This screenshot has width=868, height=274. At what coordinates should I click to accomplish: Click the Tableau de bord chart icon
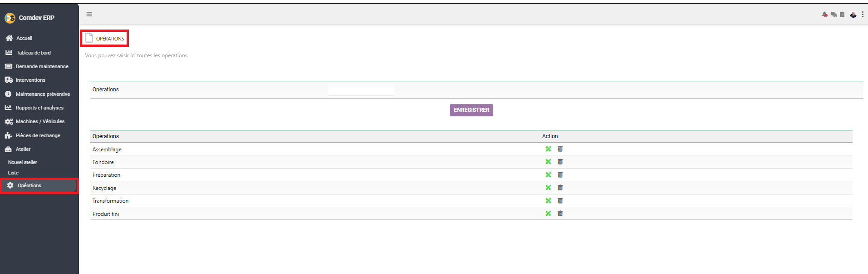point(9,53)
